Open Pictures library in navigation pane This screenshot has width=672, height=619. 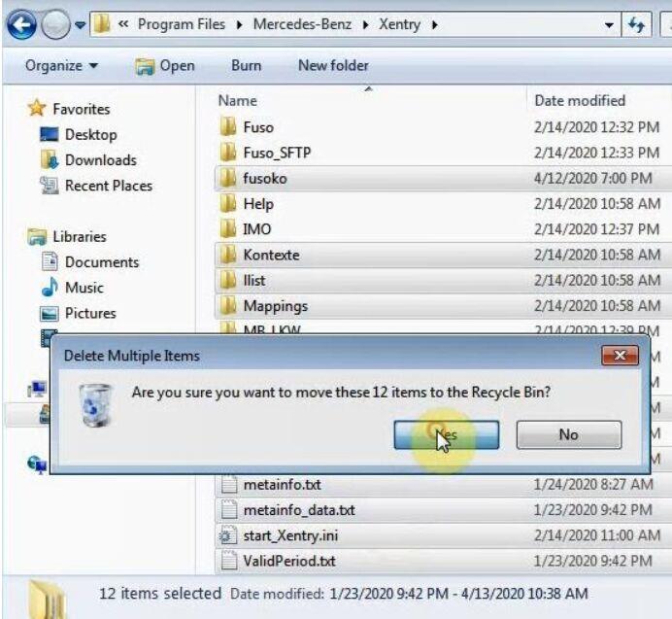[90, 313]
